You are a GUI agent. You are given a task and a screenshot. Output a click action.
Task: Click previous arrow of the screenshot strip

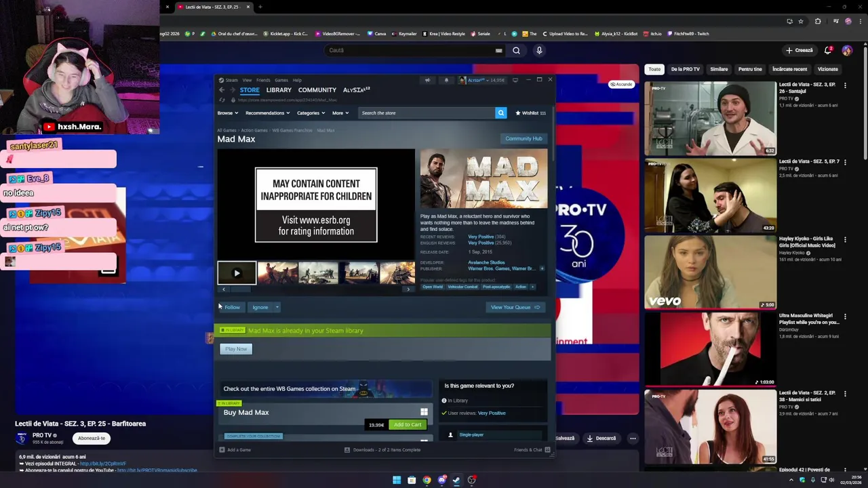pyautogui.click(x=224, y=289)
